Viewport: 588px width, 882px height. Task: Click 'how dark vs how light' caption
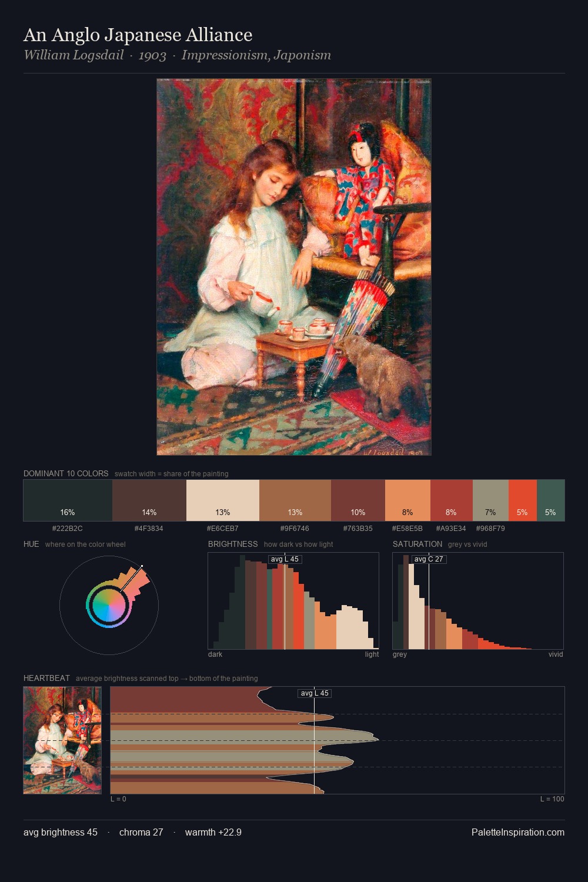(x=298, y=544)
